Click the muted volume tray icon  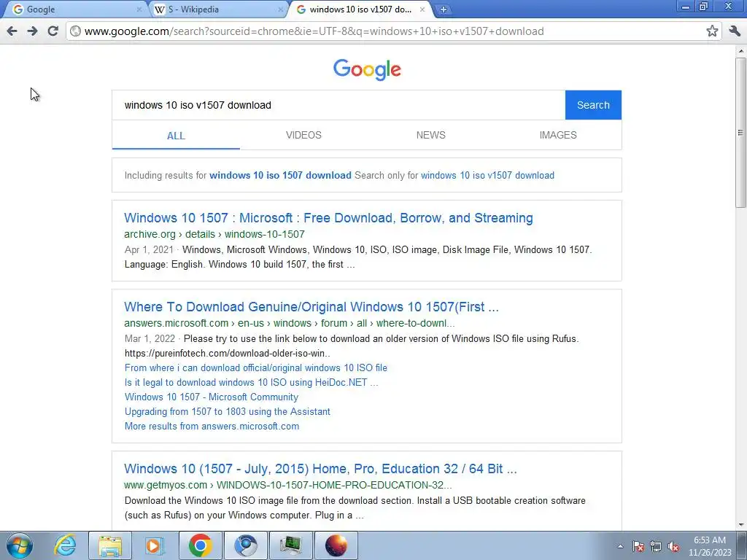pyautogui.click(x=673, y=546)
